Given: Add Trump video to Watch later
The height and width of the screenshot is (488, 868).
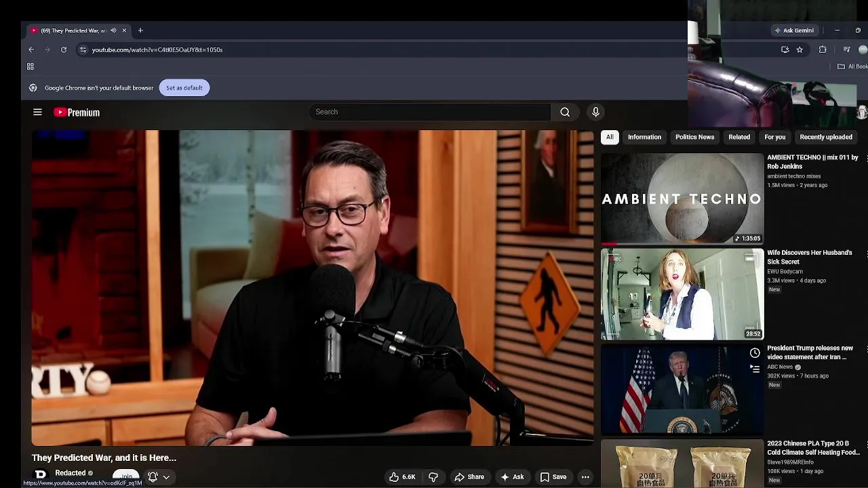Looking at the screenshot, I should (755, 353).
